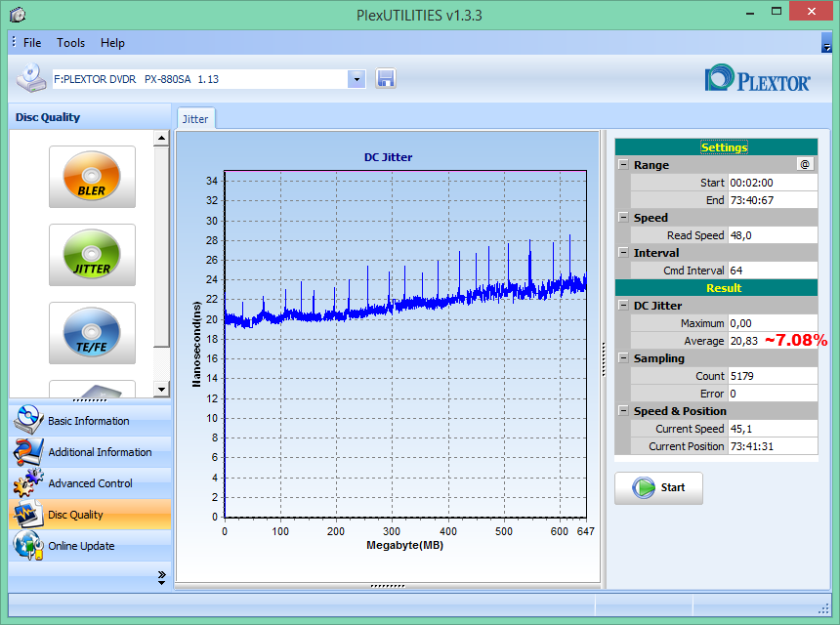The height and width of the screenshot is (625, 840).
Task: Click the Megabyte(MB) axis label
Action: (x=404, y=545)
